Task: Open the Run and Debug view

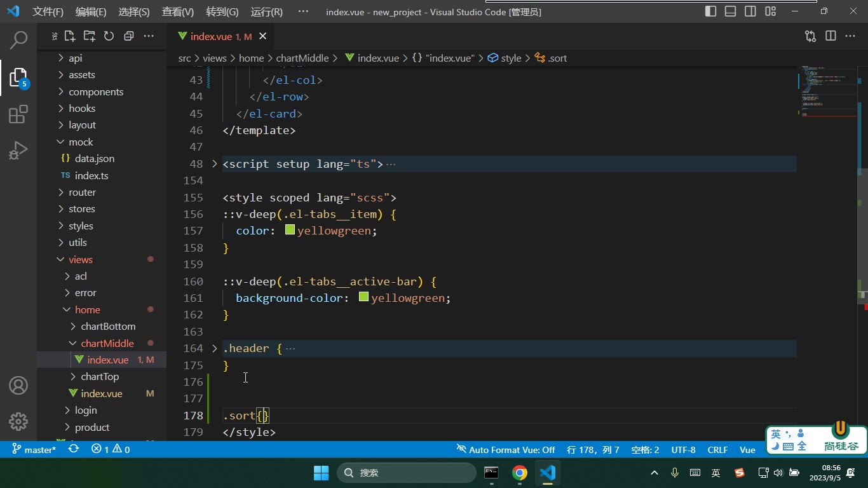Action: click(18, 151)
